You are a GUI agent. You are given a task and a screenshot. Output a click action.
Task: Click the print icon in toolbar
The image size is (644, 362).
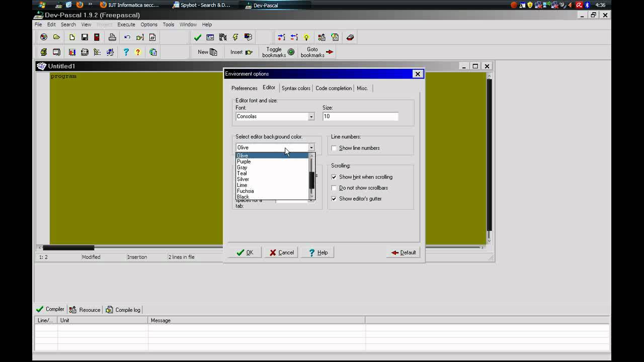(x=112, y=37)
